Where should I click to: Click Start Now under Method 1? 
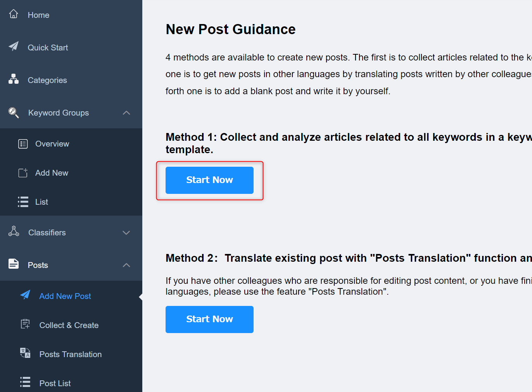coord(209,180)
